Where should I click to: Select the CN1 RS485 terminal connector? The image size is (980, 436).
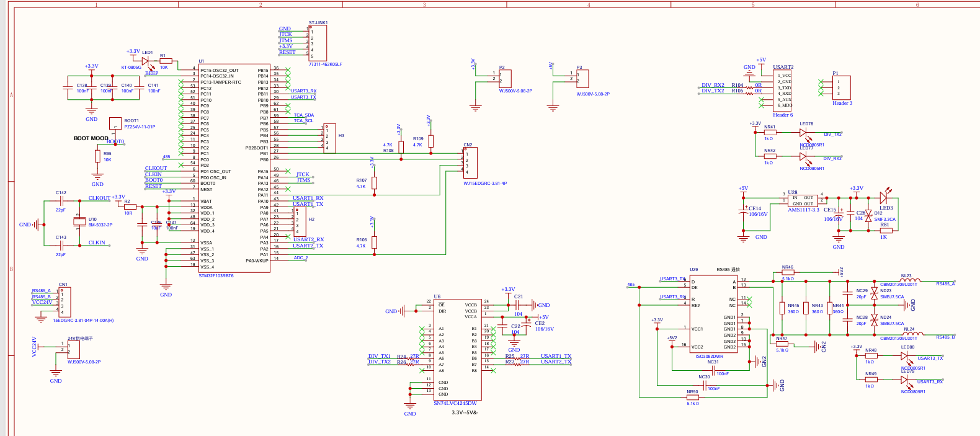(65, 302)
